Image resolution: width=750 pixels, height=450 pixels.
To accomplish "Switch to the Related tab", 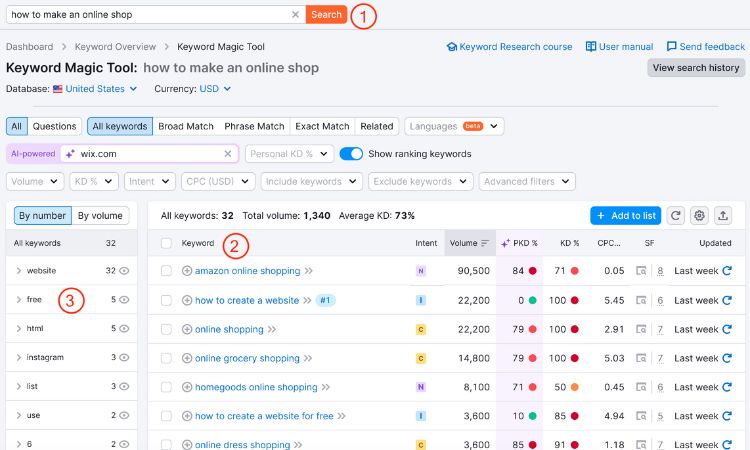I will tap(376, 126).
